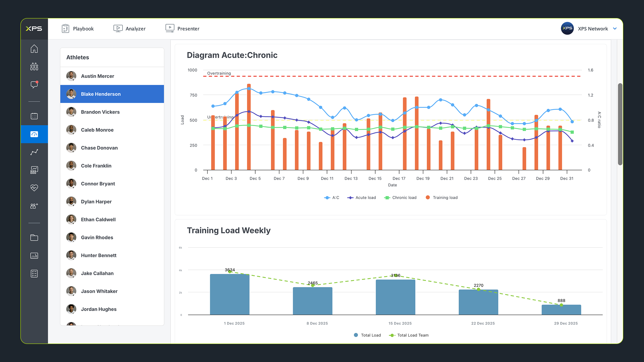Expand the XPS Network account dropdown
This screenshot has width=644, height=362.
(x=614, y=28)
